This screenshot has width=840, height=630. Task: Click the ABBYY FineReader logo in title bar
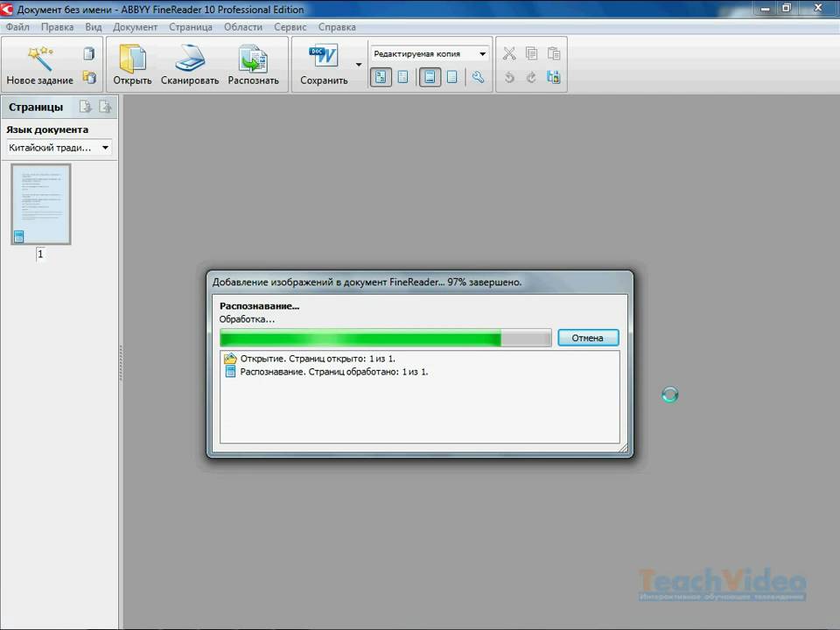(7, 9)
